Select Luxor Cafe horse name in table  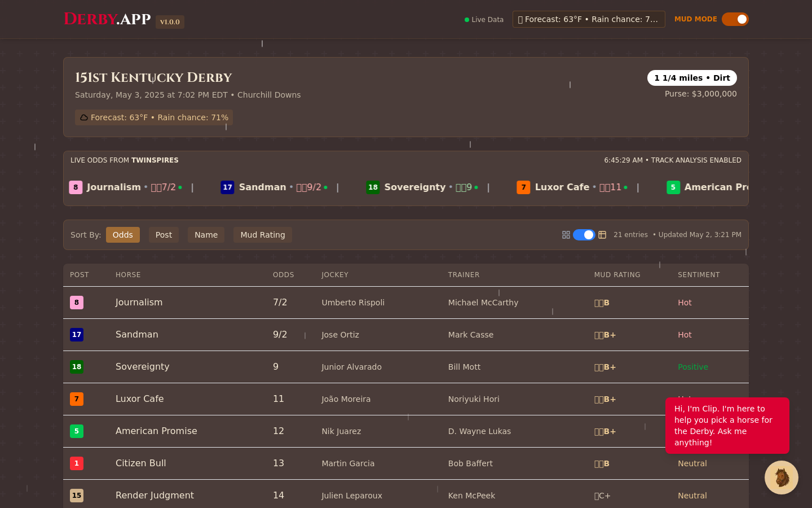pos(139,399)
